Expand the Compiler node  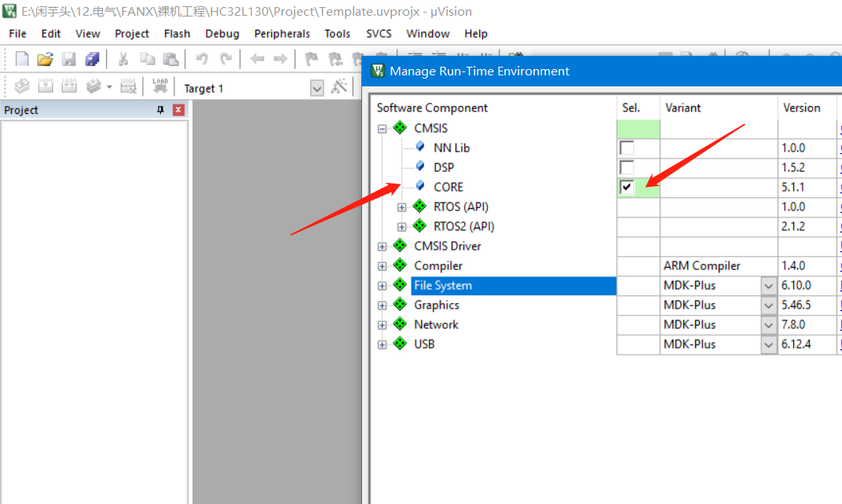tap(382, 266)
